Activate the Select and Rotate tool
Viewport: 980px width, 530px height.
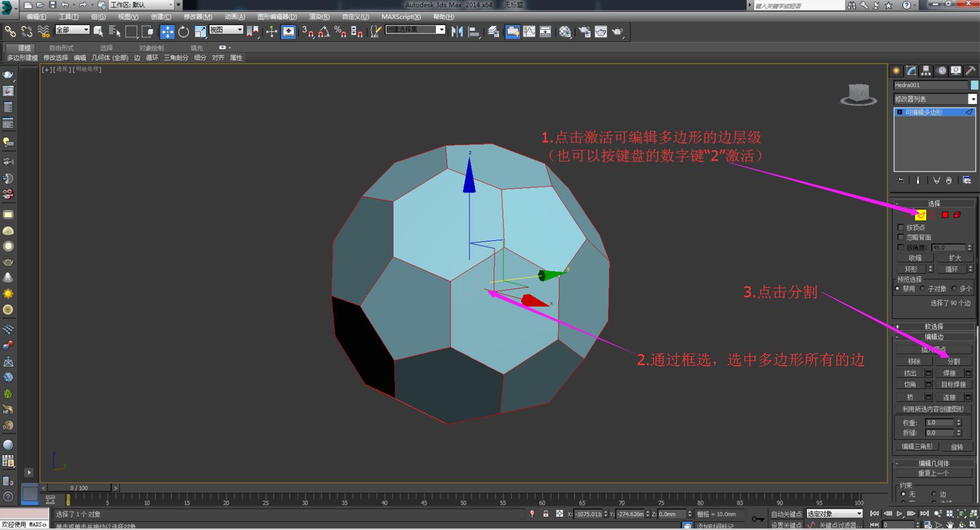[184, 32]
